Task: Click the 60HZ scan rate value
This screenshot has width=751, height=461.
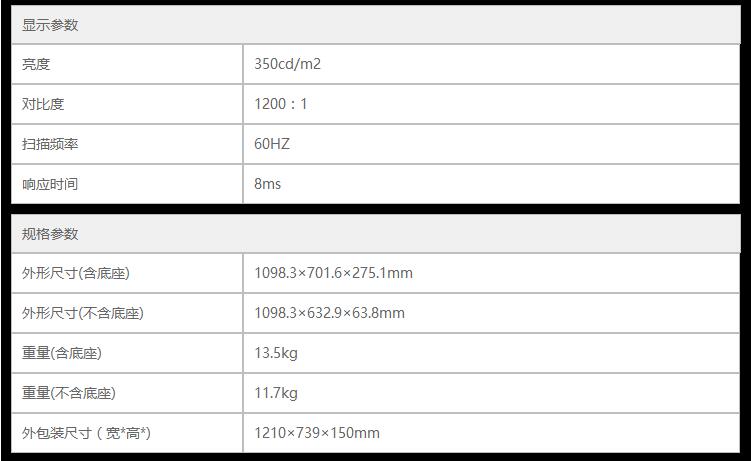Action: (x=271, y=144)
